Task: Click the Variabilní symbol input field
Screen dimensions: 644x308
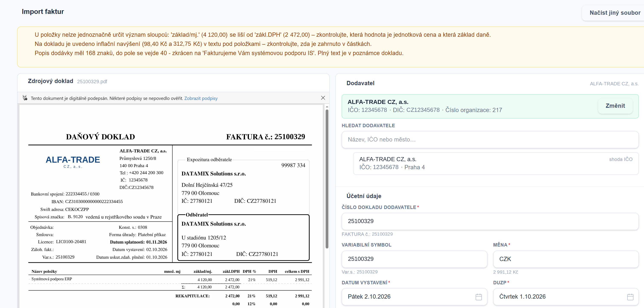Action: (414, 259)
